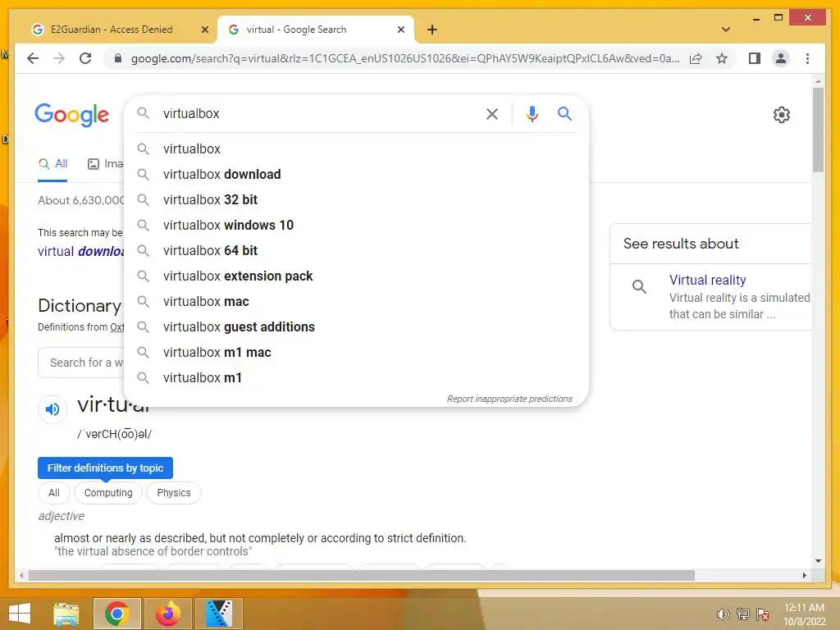Viewport: 840px width, 630px height.
Task: Switch to Chrome in the taskbar
Action: coord(116,614)
